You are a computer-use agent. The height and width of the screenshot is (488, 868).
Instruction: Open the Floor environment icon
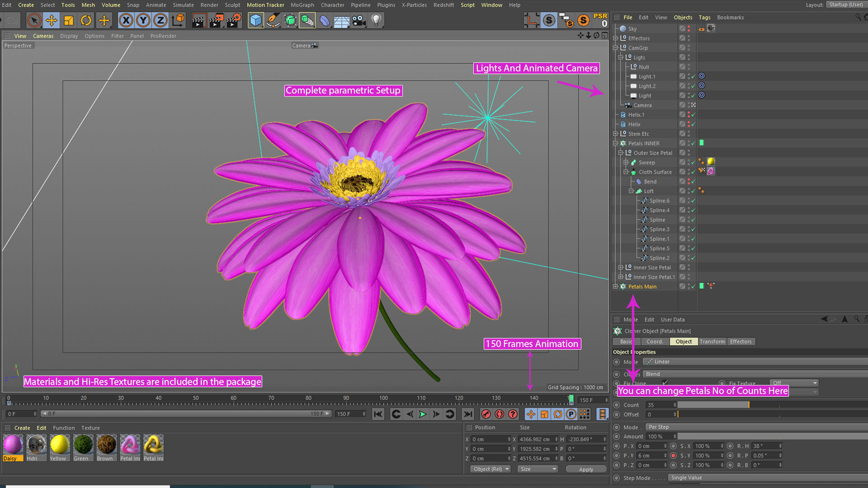pos(342,20)
